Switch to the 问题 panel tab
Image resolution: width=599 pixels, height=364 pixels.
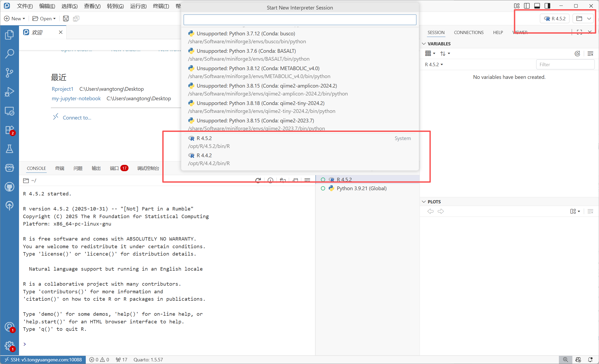pos(78,168)
